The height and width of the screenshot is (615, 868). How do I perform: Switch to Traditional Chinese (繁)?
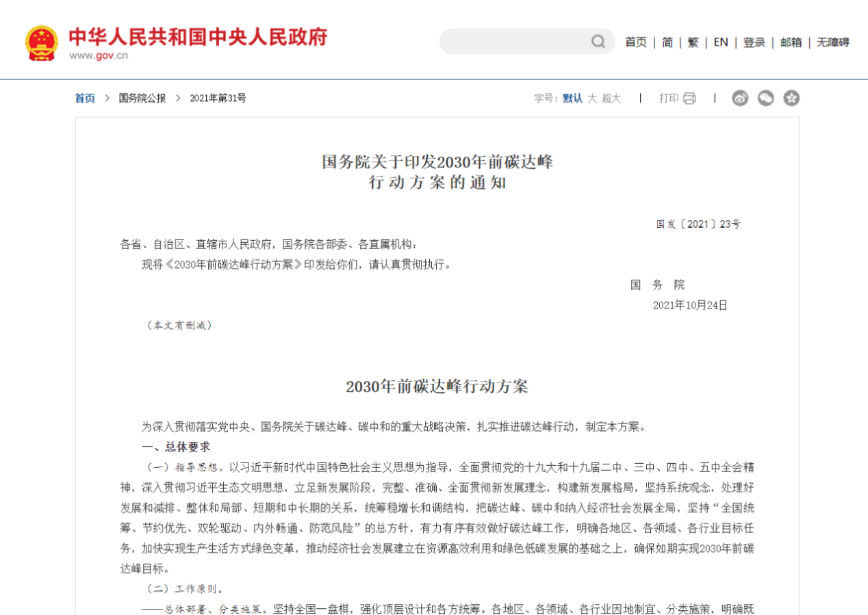click(693, 42)
